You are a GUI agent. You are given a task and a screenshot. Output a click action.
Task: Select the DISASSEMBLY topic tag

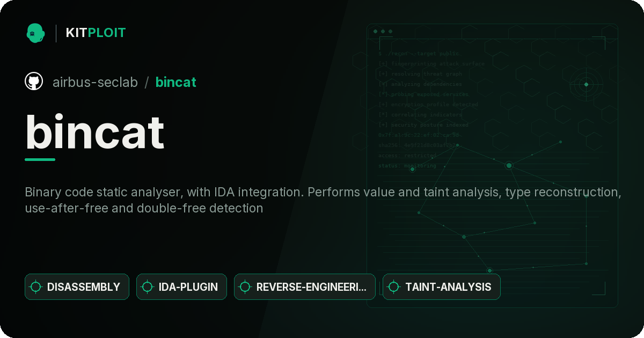click(77, 287)
